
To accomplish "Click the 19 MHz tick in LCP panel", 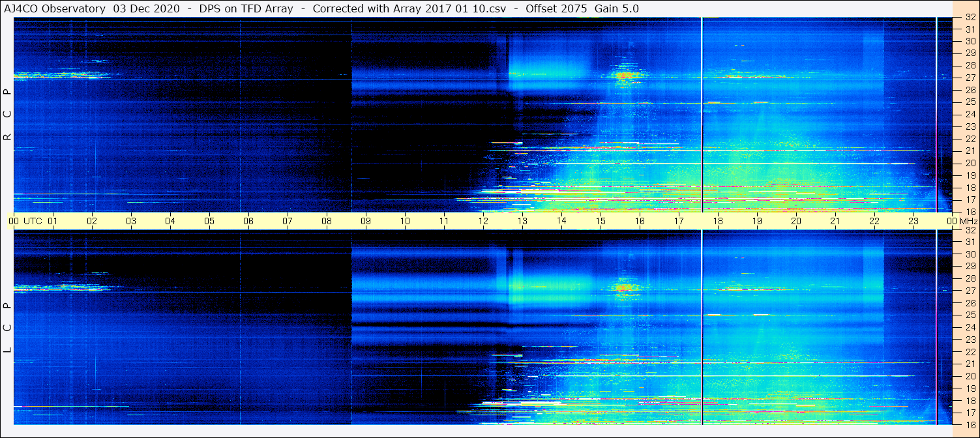I will tap(970, 388).
